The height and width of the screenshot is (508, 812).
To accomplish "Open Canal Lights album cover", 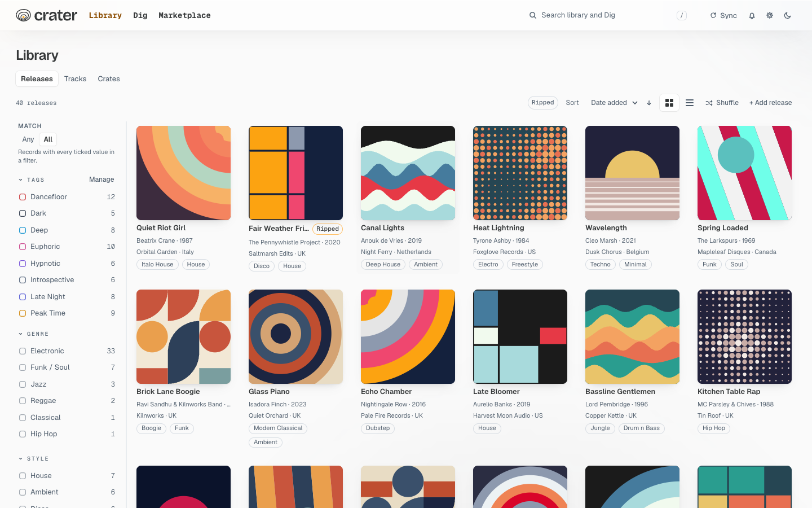I will [408, 173].
